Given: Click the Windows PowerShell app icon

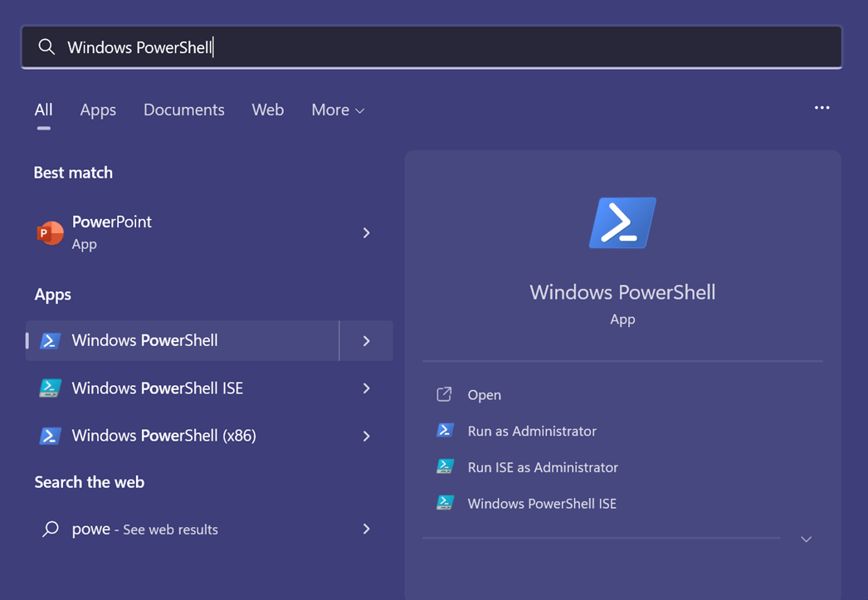Looking at the screenshot, I should pyautogui.click(x=50, y=340).
